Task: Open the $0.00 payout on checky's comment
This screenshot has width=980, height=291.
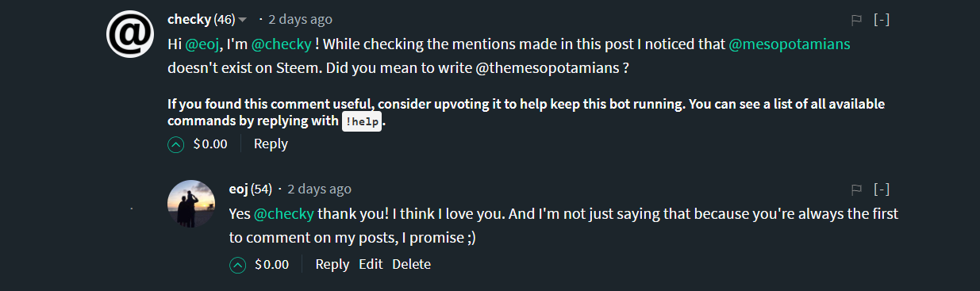Action: [210, 144]
